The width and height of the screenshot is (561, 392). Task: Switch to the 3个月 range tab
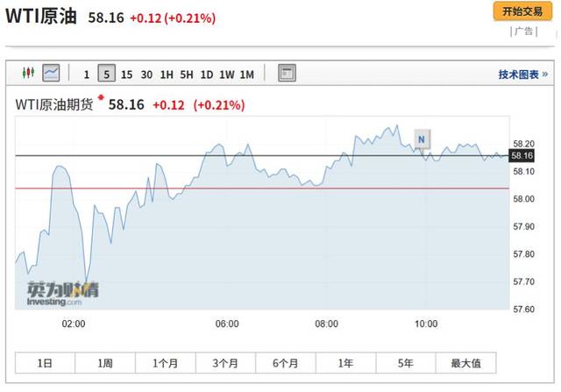click(226, 363)
